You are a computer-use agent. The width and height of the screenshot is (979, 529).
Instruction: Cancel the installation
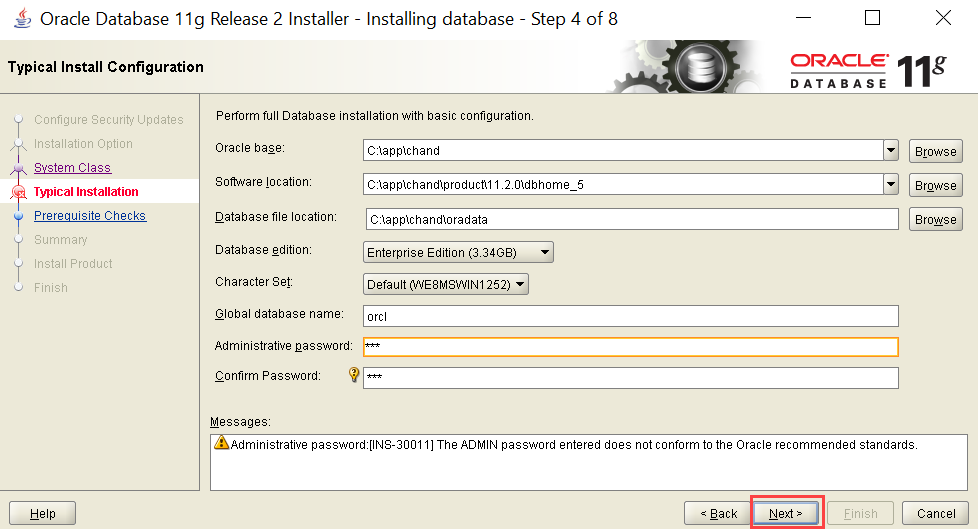pos(935,513)
